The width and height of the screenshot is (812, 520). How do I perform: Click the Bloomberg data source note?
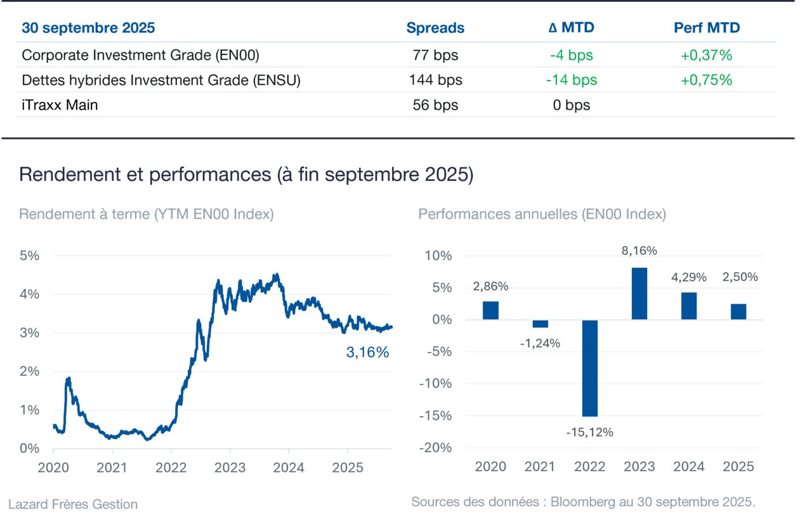[584, 502]
